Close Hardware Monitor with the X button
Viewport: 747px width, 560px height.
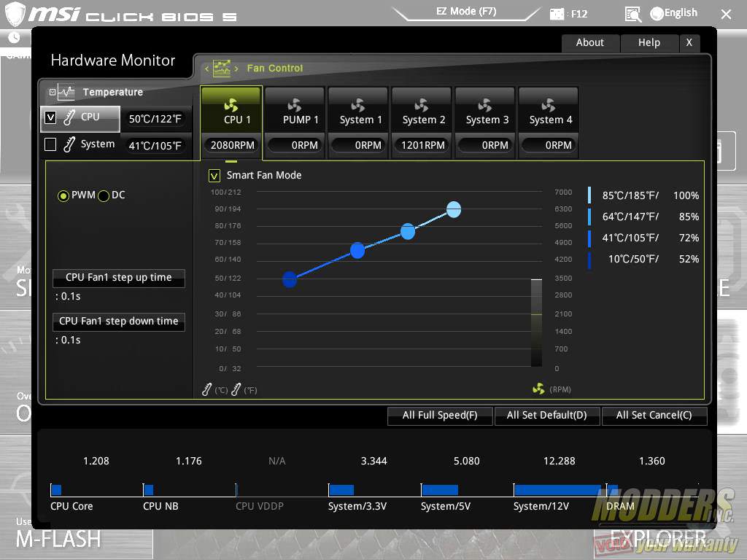[689, 43]
